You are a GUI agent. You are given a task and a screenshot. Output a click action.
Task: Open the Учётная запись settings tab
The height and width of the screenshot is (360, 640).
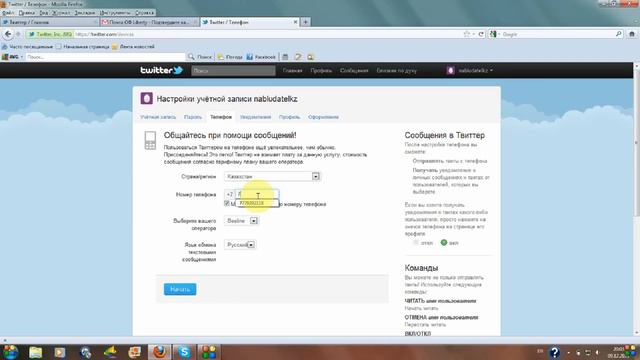(158, 117)
